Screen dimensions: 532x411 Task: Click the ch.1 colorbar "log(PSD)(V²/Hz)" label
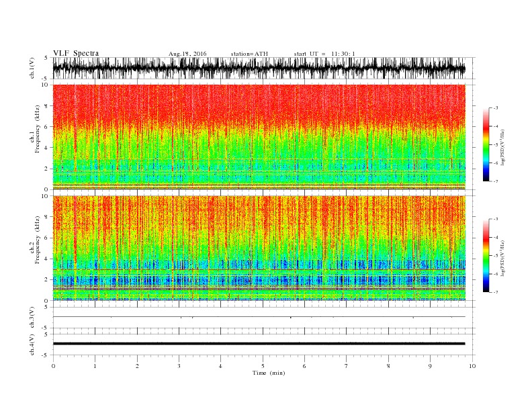point(504,148)
